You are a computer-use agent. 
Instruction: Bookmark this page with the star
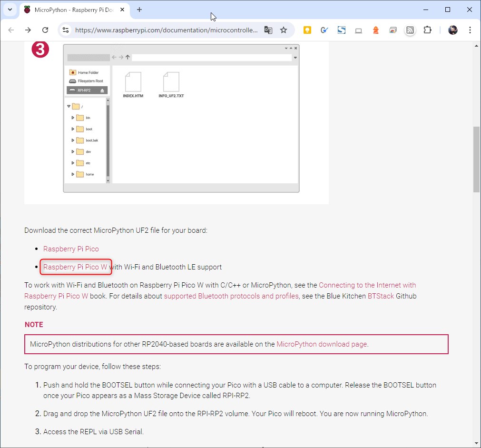click(284, 30)
